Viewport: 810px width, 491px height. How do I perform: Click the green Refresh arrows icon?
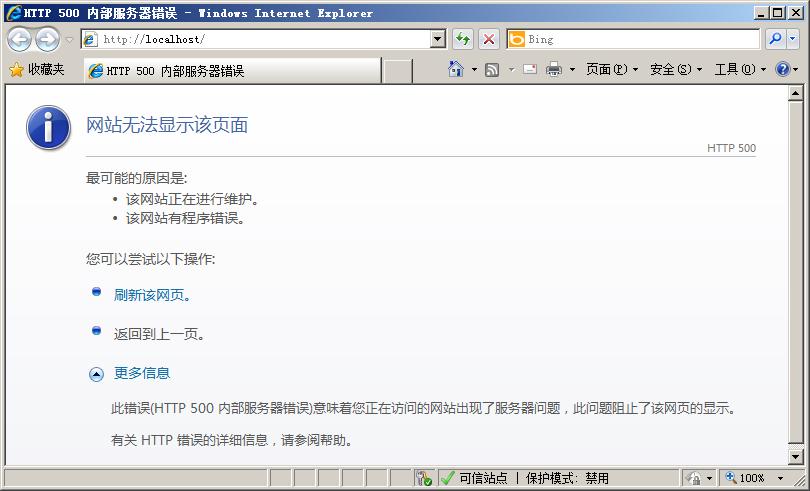[463, 39]
